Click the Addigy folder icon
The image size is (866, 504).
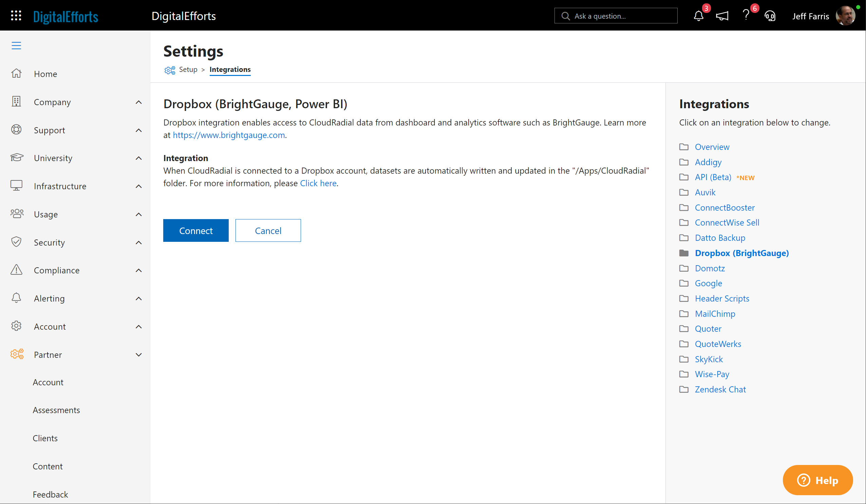(684, 162)
